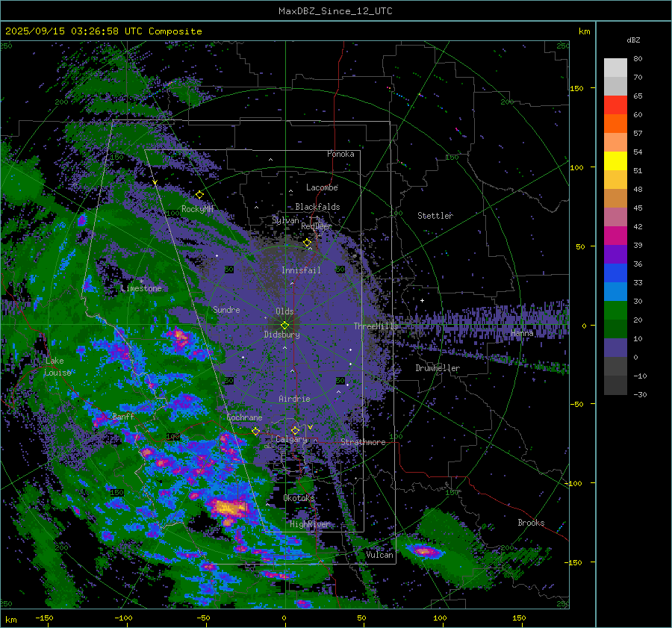Click the yellow chevron marker northwest of RockyMH
The width and height of the screenshot is (672, 628).
(155, 182)
